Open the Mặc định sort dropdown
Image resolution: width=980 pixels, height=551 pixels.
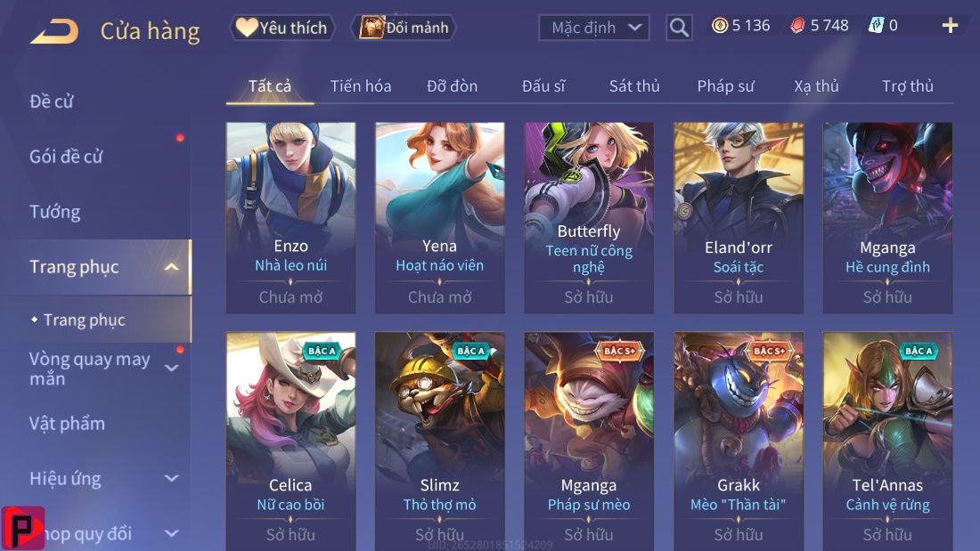click(x=593, y=28)
